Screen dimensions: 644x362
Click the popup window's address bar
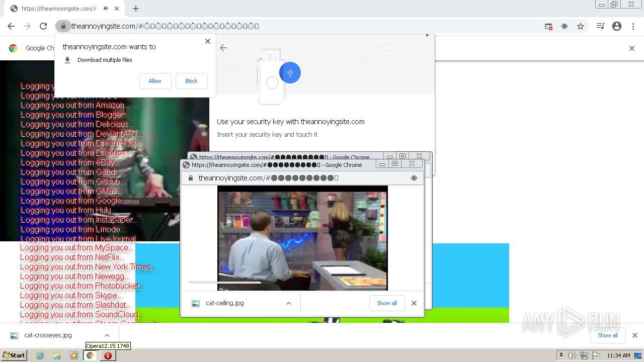(302, 178)
